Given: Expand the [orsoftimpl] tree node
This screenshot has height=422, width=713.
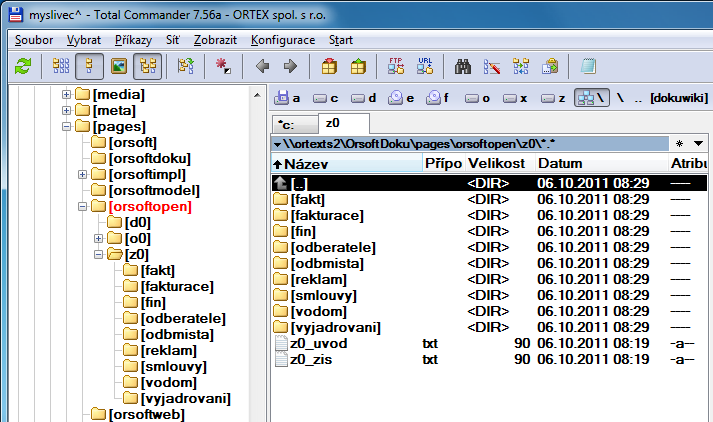Looking at the screenshot, I should coord(83,174).
